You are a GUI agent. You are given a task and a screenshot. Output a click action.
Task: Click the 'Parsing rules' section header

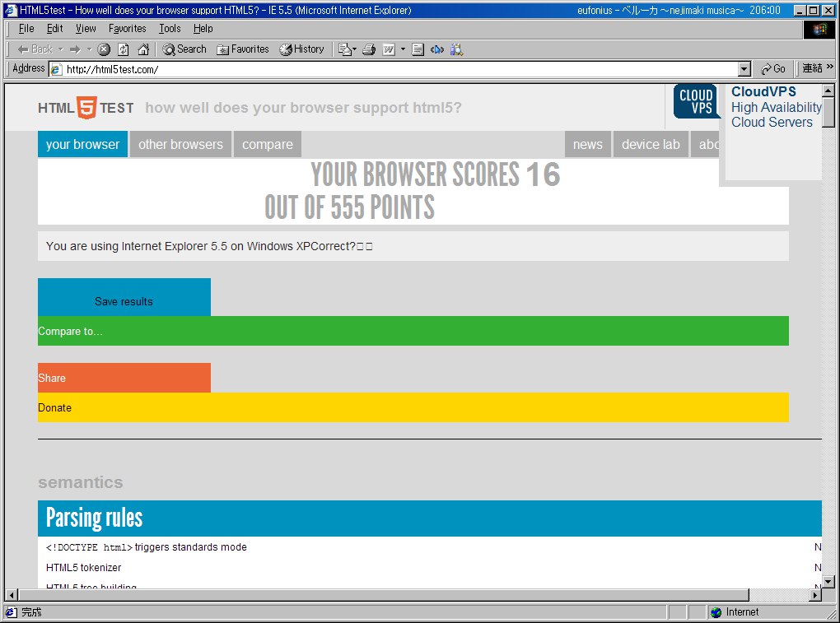[430, 518]
